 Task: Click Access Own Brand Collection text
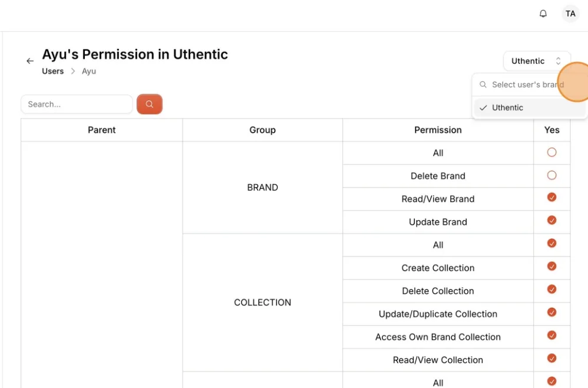438,337
